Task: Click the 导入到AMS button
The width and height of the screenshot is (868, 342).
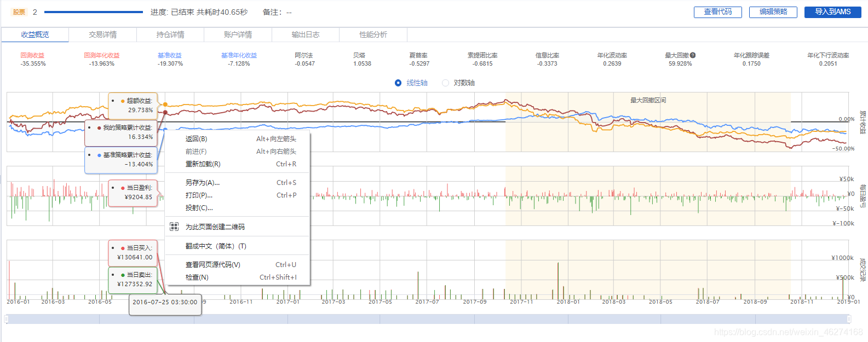Action: (833, 12)
